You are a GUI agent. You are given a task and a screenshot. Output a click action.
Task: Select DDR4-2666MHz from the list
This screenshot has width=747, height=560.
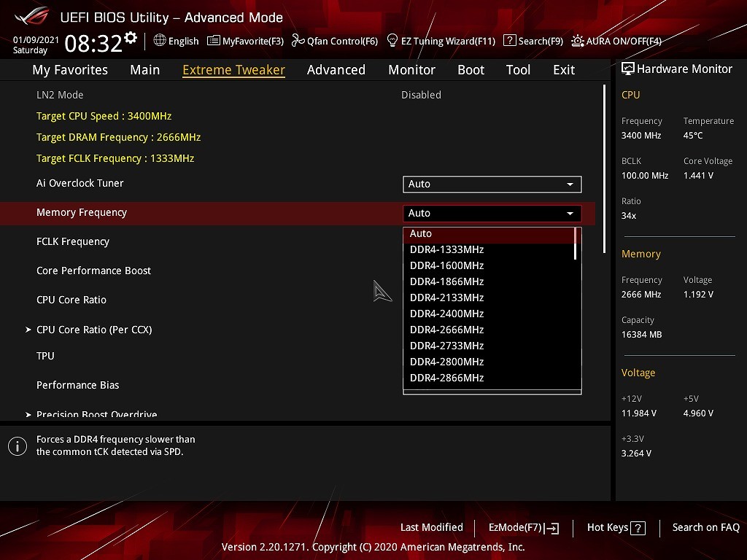447,330
